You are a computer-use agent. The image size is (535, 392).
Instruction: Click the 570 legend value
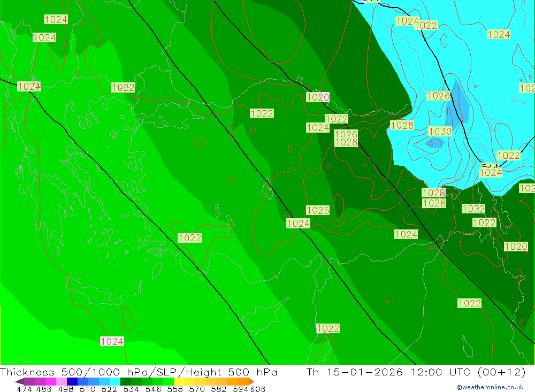pos(197,389)
